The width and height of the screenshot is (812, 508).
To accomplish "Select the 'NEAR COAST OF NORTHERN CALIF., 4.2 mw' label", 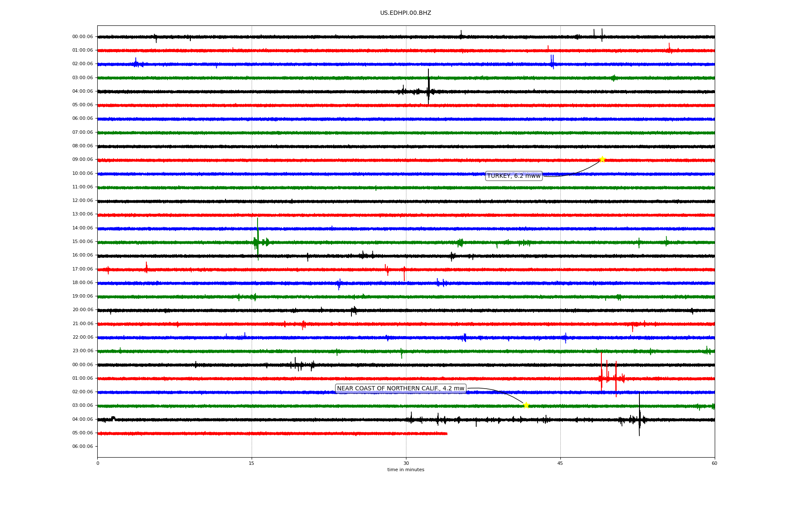I will (401, 388).
